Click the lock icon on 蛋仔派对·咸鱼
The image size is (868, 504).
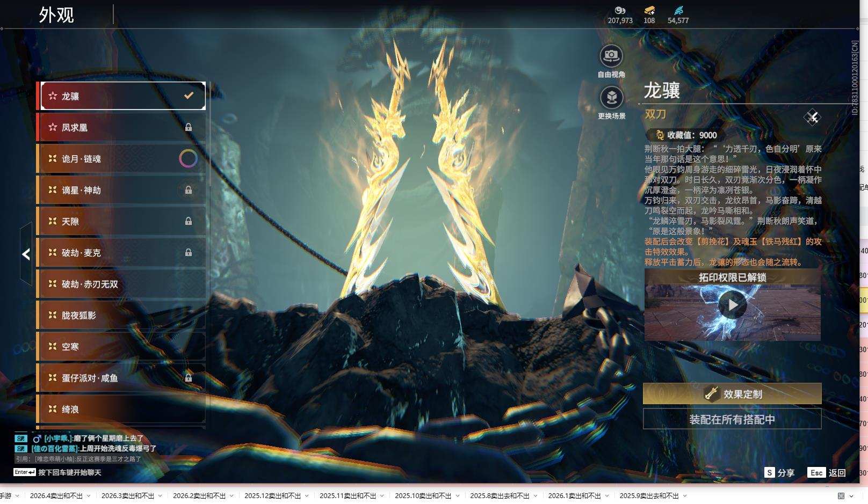click(x=189, y=378)
